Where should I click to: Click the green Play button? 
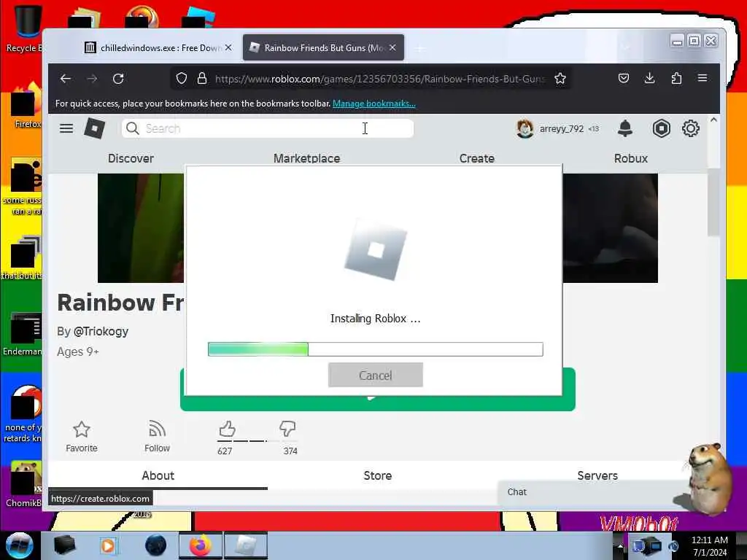pyautogui.click(x=377, y=402)
